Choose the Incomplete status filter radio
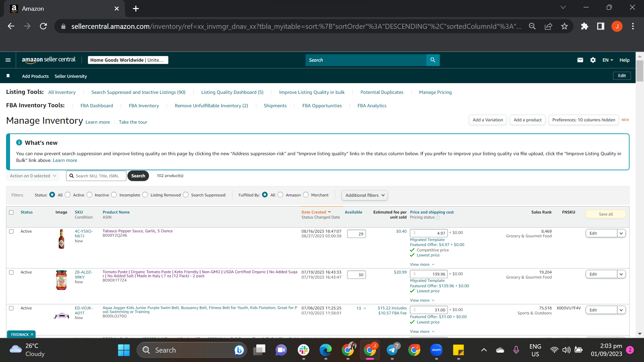Image resolution: width=644 pixels, height=362 pixels. coord(114,195)
